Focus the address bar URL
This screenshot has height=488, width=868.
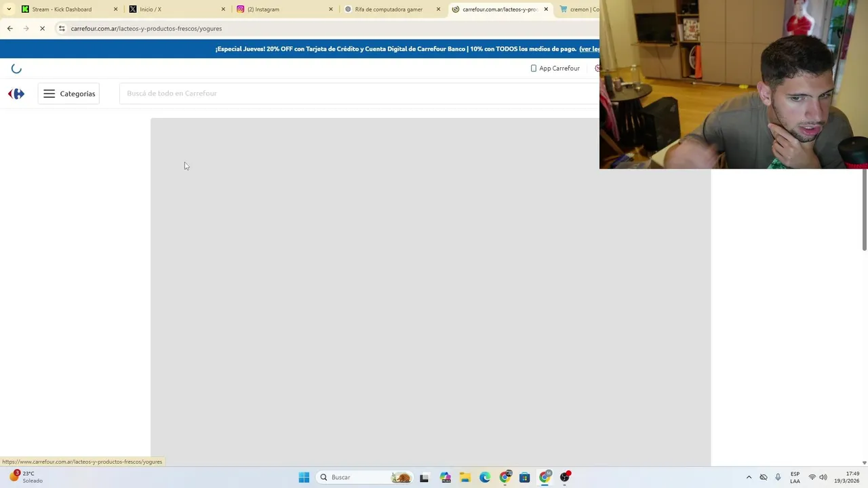pos(146,28)
